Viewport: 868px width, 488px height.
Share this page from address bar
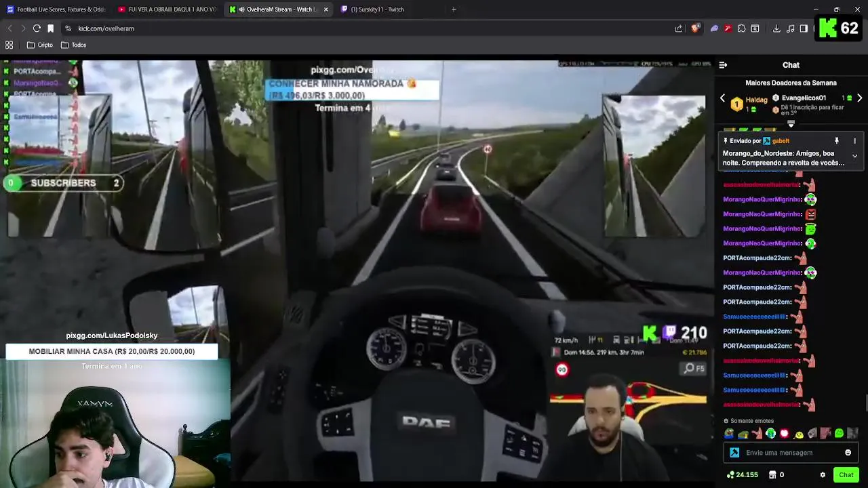tap(679, 28)
